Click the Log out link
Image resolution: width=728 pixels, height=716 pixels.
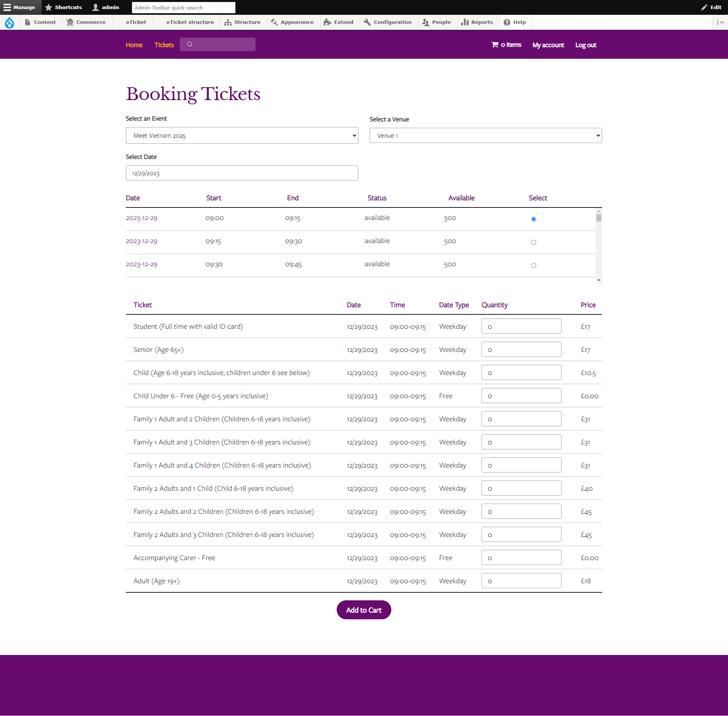point(585,44)
